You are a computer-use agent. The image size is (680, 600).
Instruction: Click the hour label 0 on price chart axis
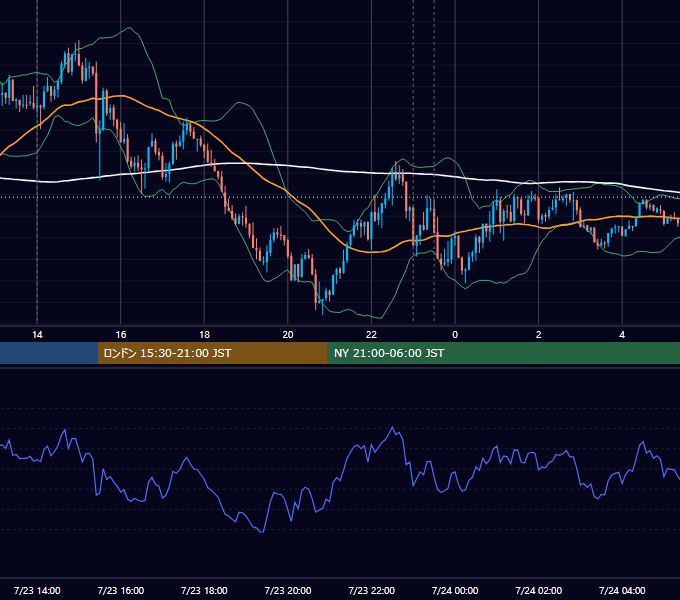455,335
